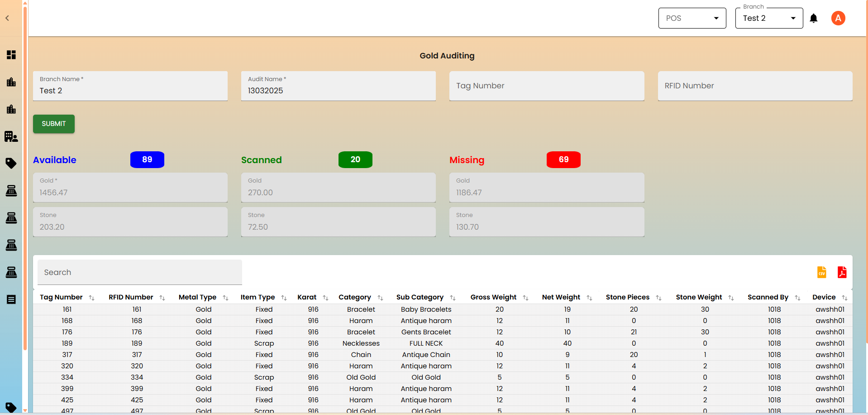Viewport: 868px width, 415px height.
Task: Click Missing Stone 130.70 field
Action: tap(547, 222)
